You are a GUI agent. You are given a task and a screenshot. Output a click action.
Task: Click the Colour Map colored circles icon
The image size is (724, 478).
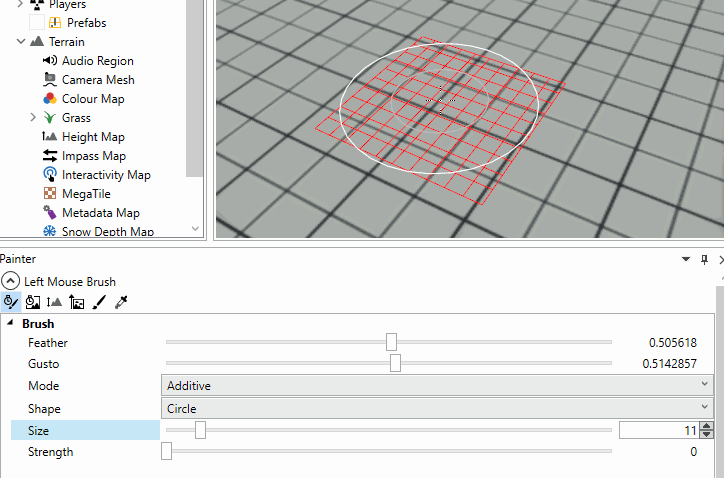point(50,98)
